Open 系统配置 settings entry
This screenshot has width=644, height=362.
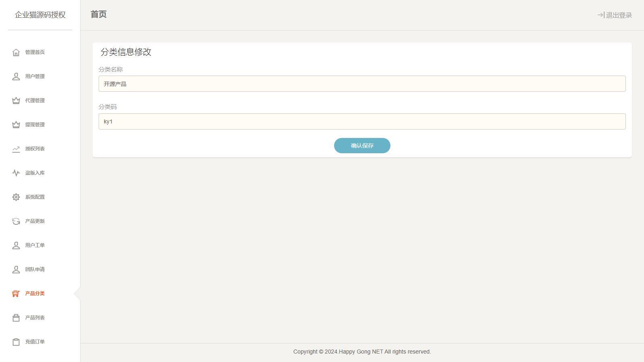click(x=35, y=197)
